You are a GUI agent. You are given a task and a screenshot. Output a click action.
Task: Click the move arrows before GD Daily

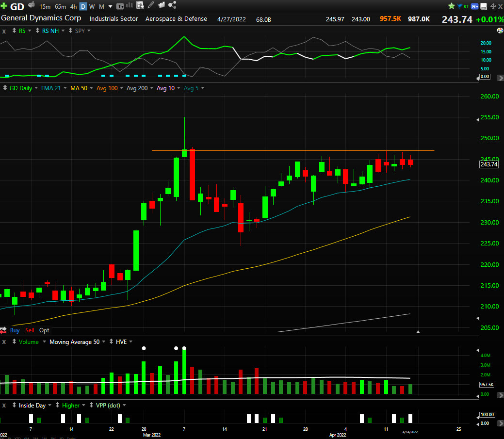5,88
